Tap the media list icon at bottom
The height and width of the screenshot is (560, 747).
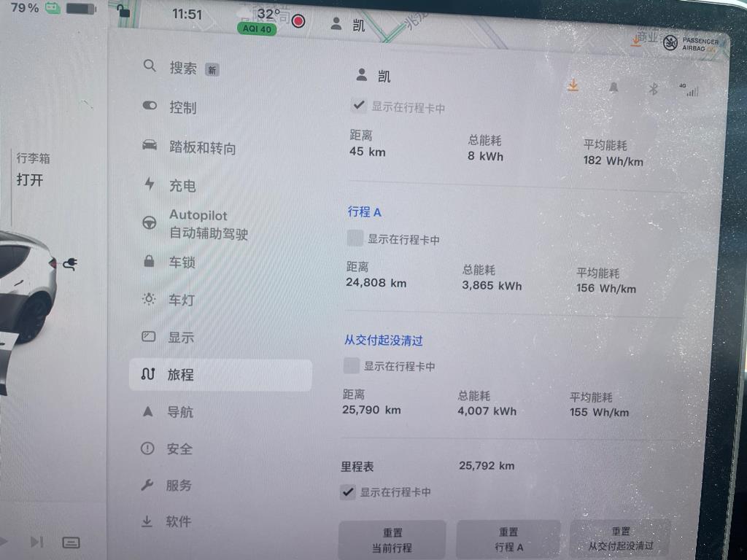click(x=71, y=542)
